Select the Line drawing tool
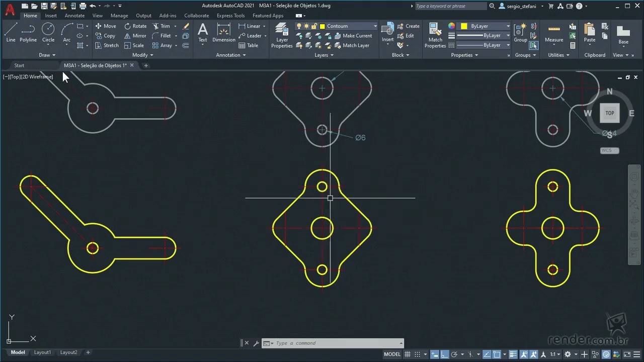Screen dimensions: 644x362 [11, 33]
